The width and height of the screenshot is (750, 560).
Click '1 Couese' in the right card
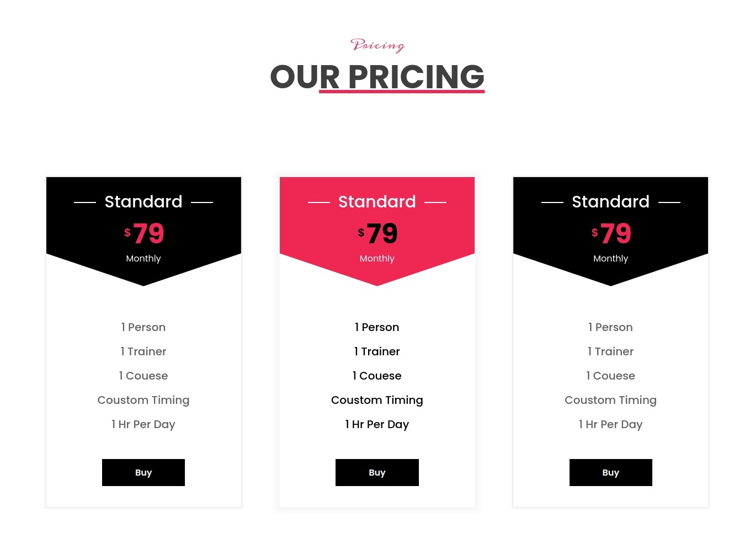pos(611,376)
